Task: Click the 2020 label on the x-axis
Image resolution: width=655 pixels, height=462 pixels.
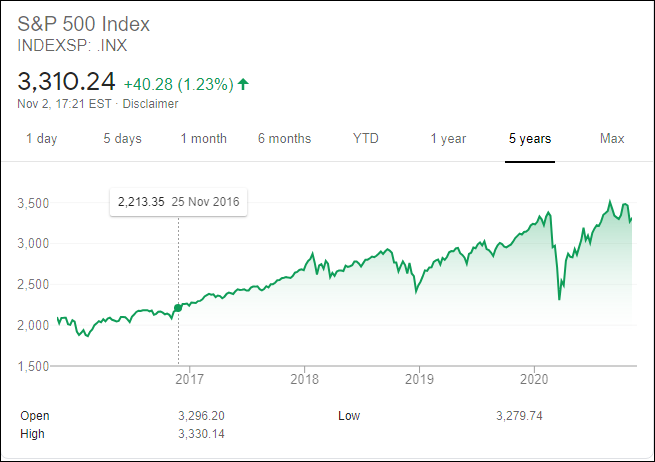Action: click(x=535, y=379)
